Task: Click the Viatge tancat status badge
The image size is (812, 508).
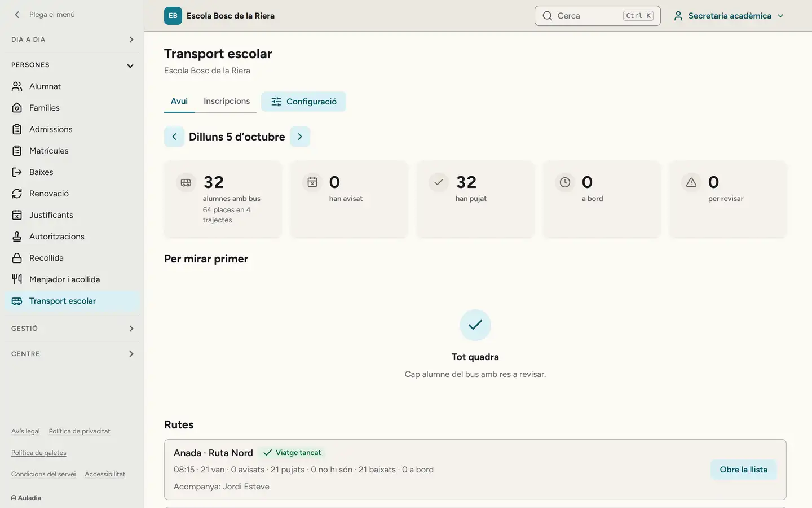Action: coord(292,453)
